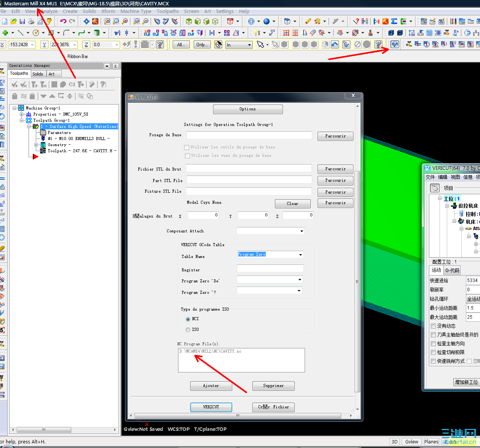The height and width of the screenshot is (448, 480).
Task: Click the VERICUT launch button at dialog bottom
Action: click(x=211, y=407)
